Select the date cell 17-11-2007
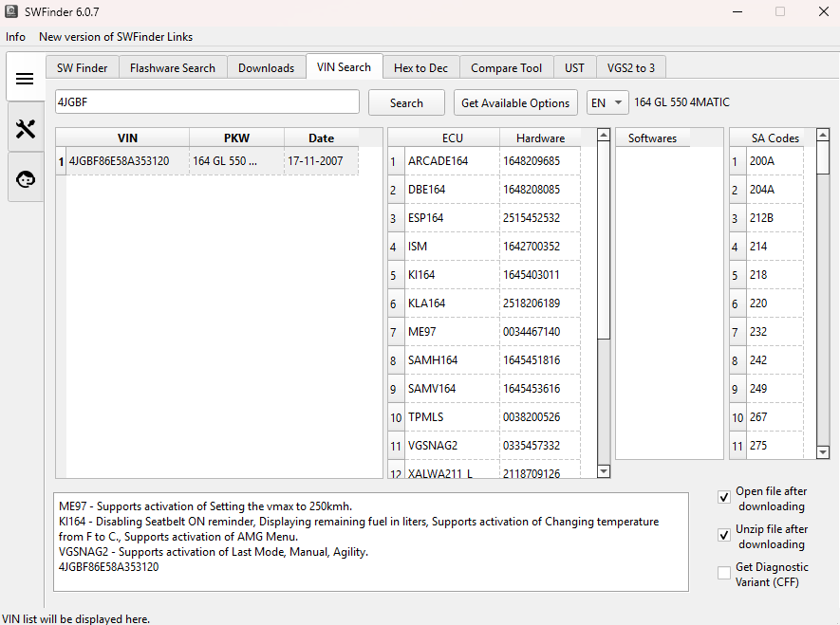This screenshot has height=625, width=840. point(322,161)
